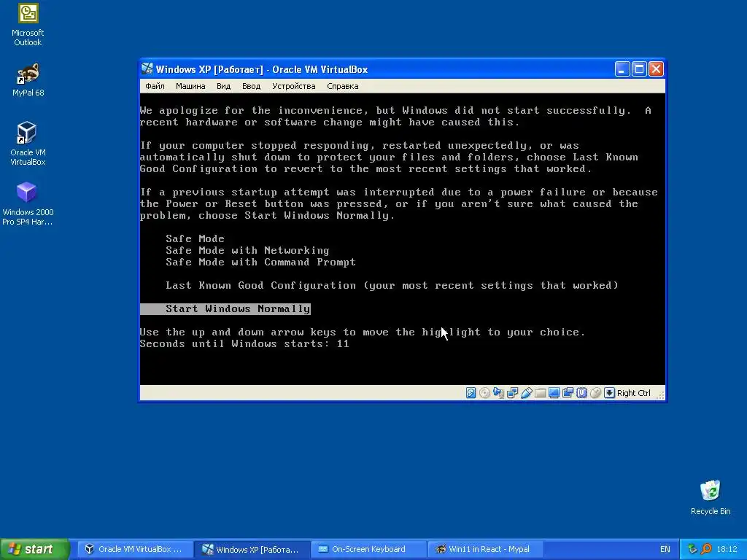Viewport: 747px width, 560px height.
Task: Click the shared folders status icon
Action: (541, 393)
